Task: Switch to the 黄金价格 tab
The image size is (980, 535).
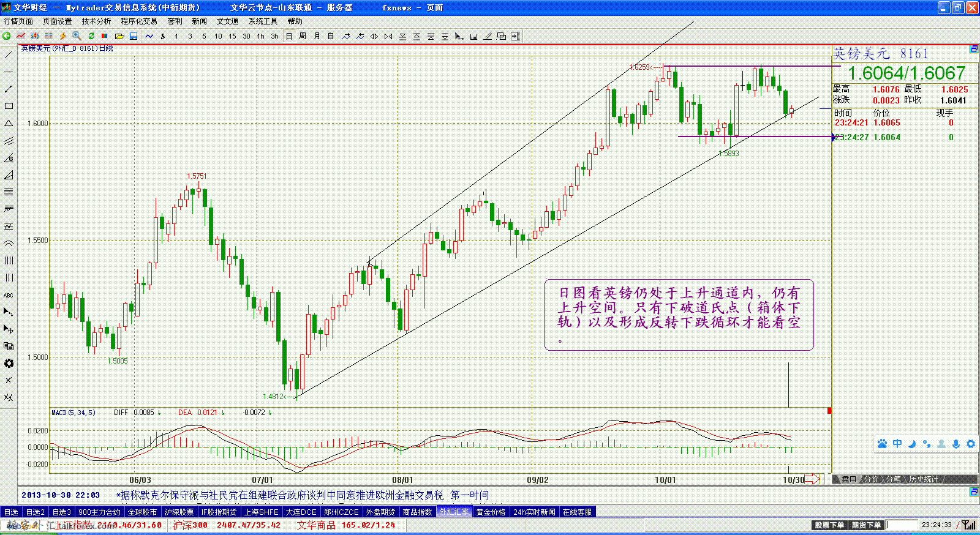Action: click(491, 512)
